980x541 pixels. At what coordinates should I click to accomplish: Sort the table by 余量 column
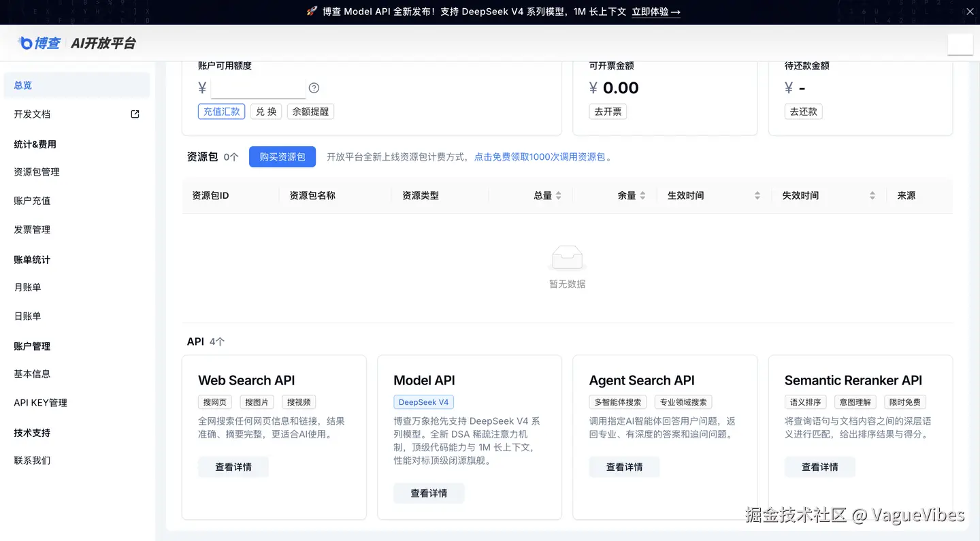(642, 196)
